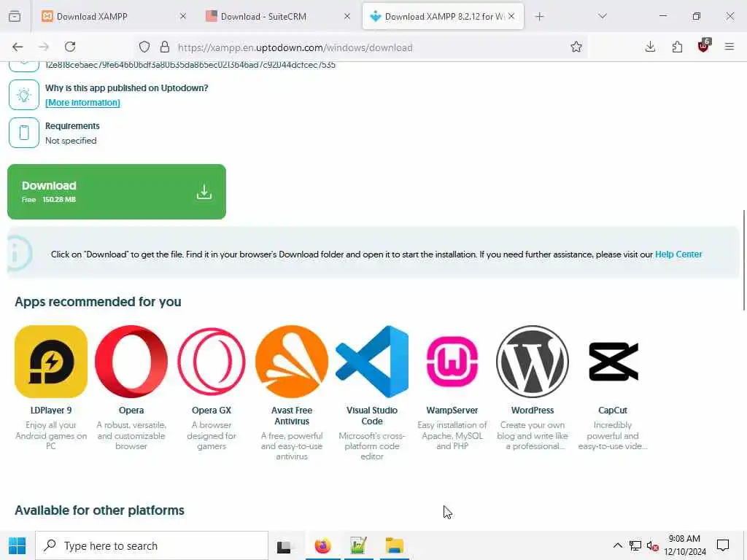Select the WordPress app icon

533,362
